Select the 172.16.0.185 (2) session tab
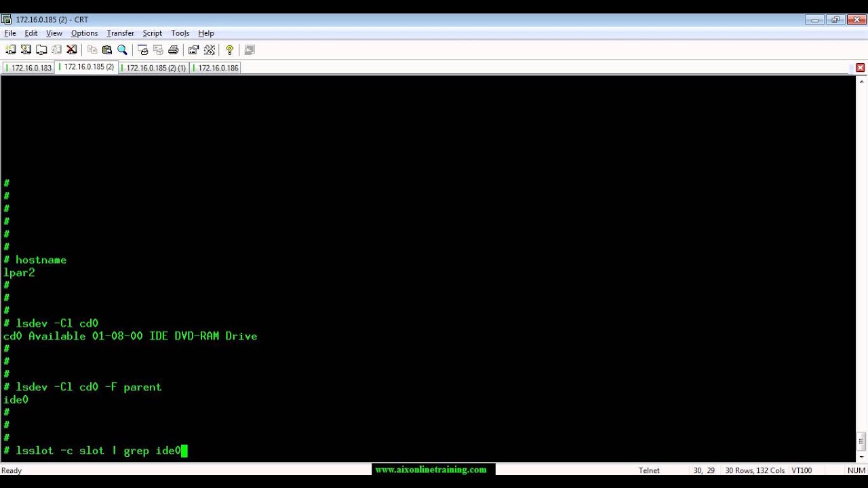The width and height of the screenshot is (868, 488). coord(86,67)
